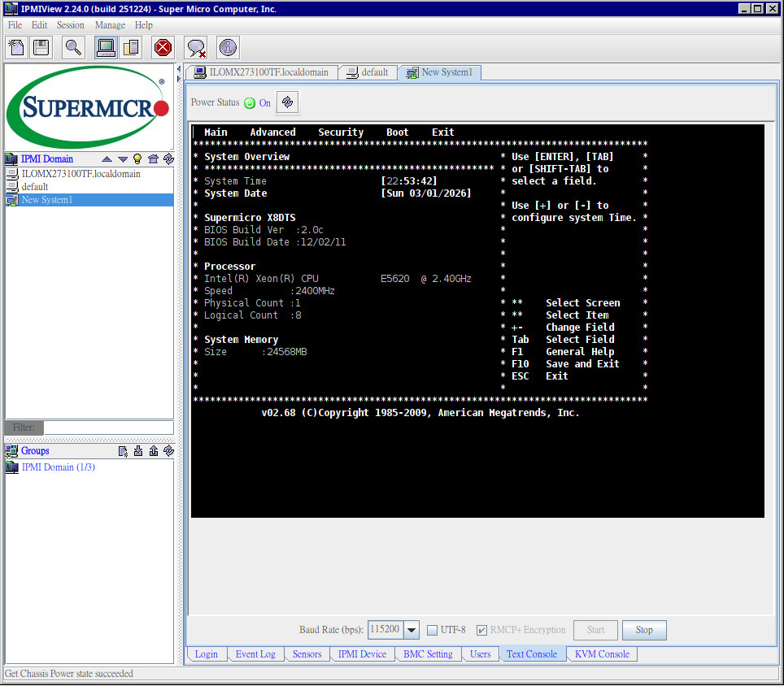The image size is (784, 686).
Task: Click the export arrow icon in Groups panel
Action: point(153,451)
